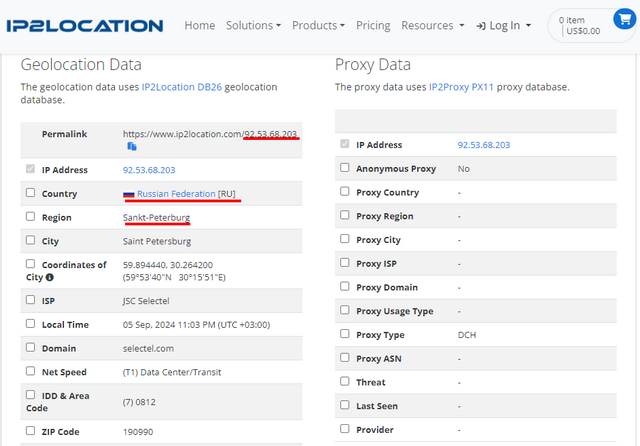Click the permalink URL text
This screenshot has width=640, height=446.
[x=210, y=134]
